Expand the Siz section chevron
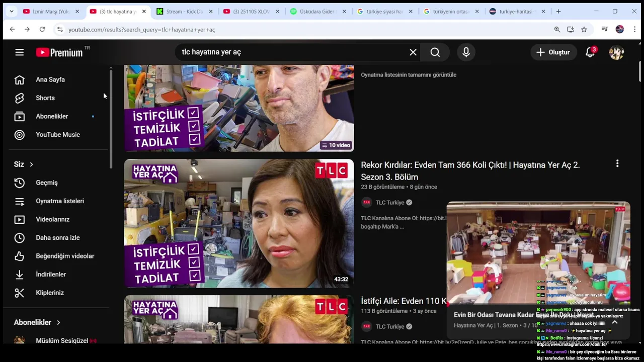Screen dimensions: 644x362 [31, 164]
